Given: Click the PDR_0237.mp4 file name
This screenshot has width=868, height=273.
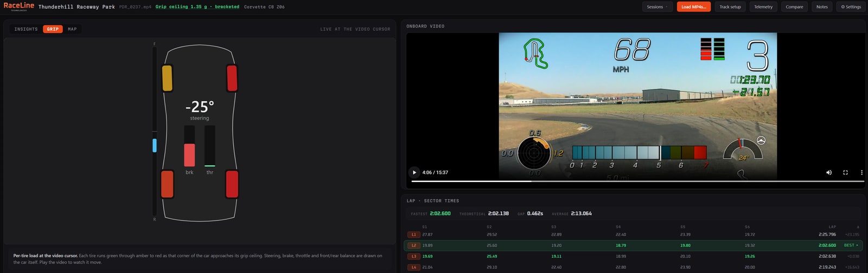Looking at the screenshot, I should [x=135, y=7].
